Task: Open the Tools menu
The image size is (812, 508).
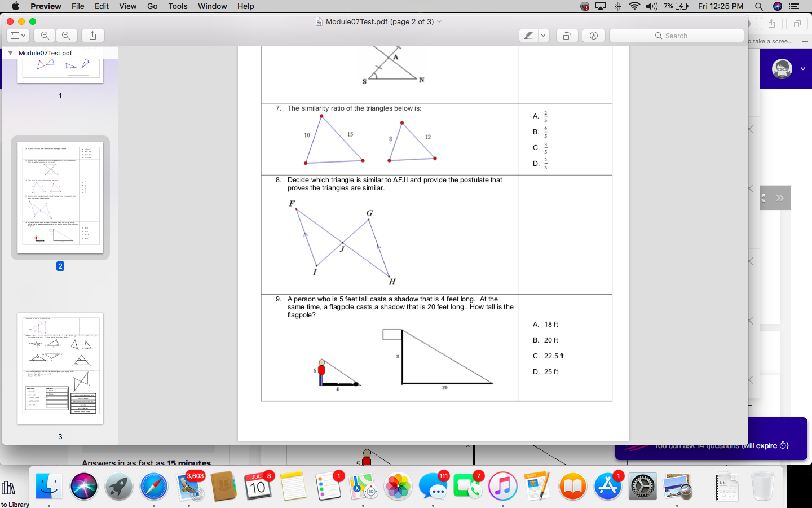Action: pyautogui.click(x=178, y=6)
